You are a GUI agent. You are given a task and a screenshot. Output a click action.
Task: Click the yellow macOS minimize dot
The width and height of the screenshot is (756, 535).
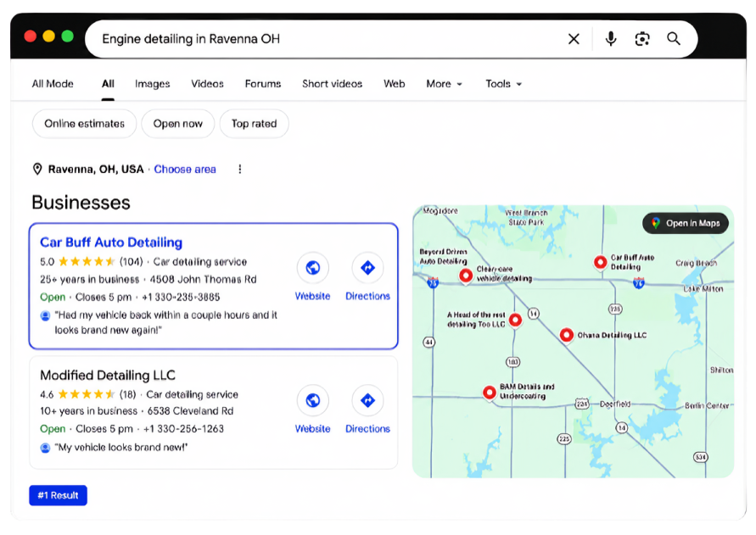[x=48, y=36]
